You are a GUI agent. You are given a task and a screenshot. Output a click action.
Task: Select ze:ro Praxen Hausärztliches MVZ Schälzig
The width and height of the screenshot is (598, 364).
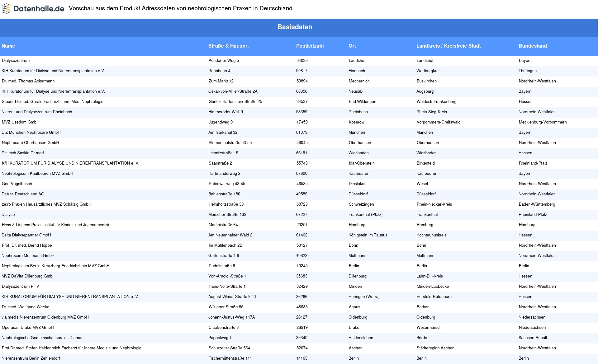pyautogui.click(x=46, y=204)
